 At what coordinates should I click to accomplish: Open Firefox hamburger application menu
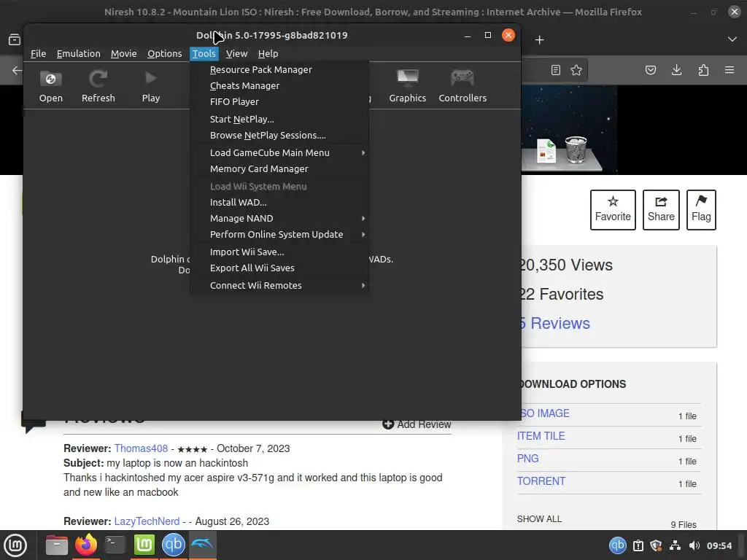729,70
